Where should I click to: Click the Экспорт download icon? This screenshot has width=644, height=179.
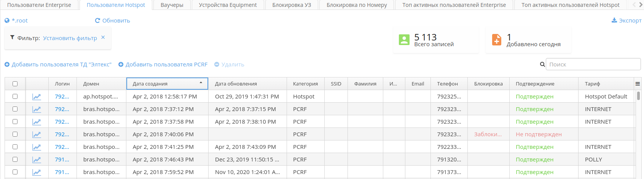[x=614, y=20]
